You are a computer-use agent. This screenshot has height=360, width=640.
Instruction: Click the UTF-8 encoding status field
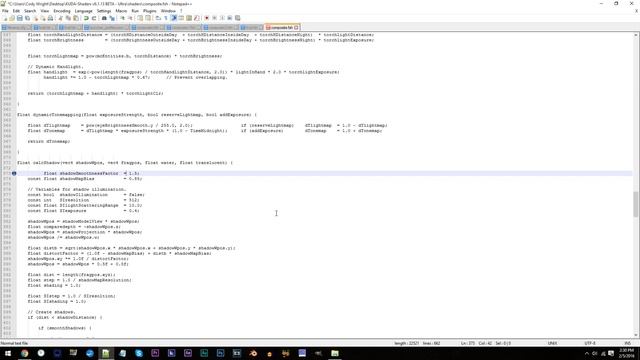tap(590, 343)
